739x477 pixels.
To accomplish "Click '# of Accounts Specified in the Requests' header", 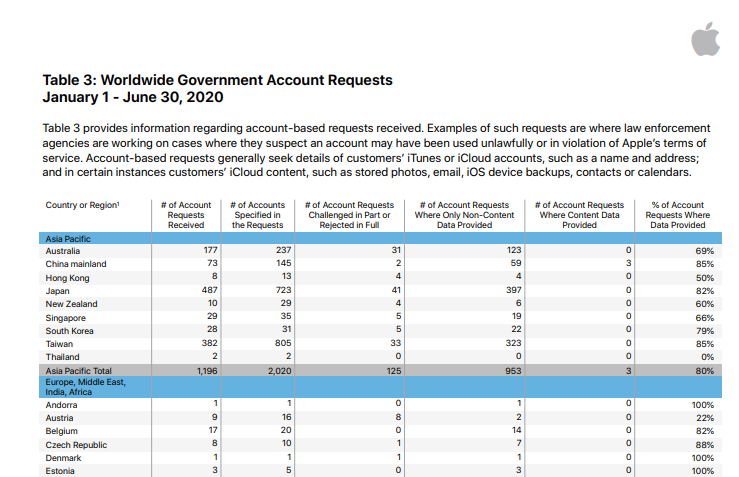I will [x=257, y=215].
